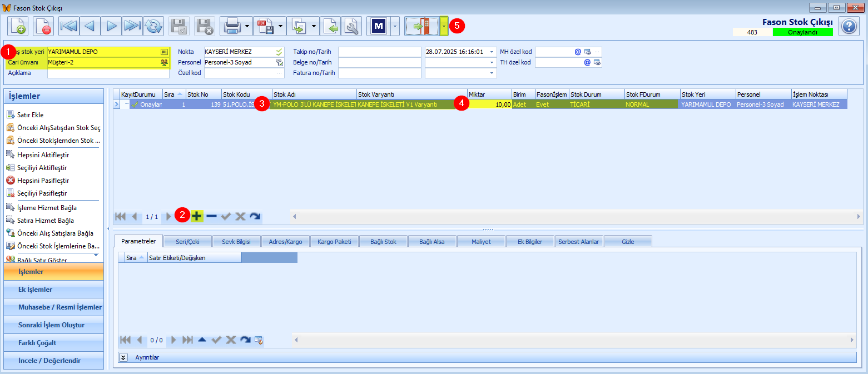Click Seçiliyi Pasifleştir

(x=42, y=193)
